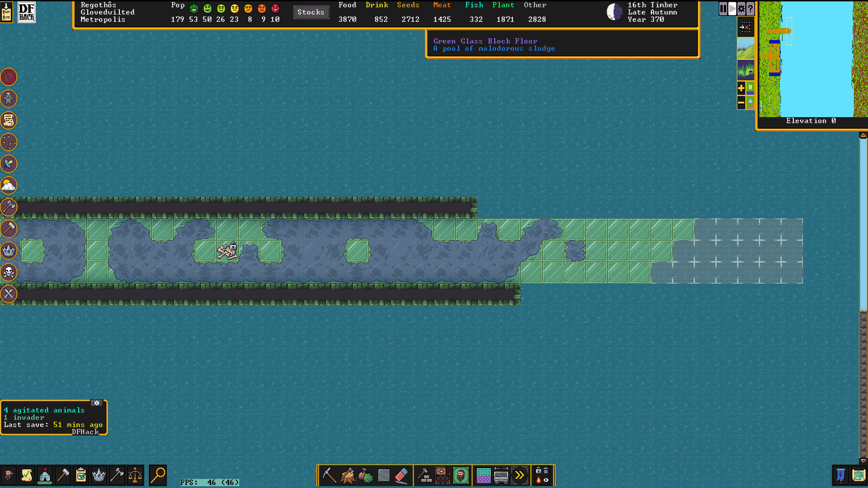This screenshot has width=868, height=488.
Task: Open the arrows alert icon
Action: pyautogui.click(x=9, y=142)
